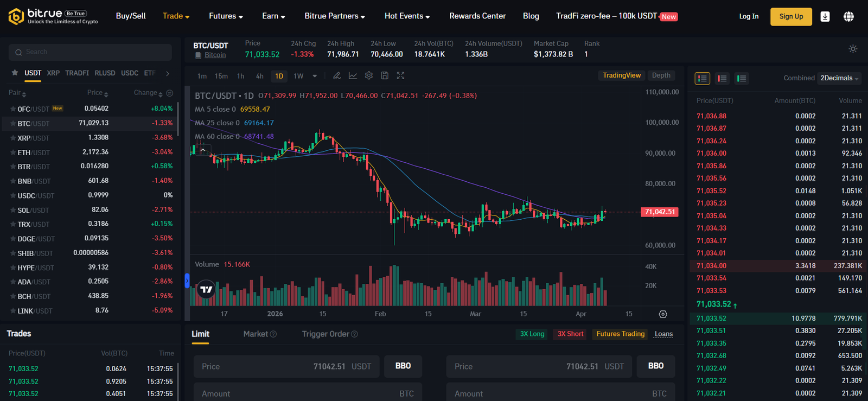Image resolution: width=868 pixels, height=401 pixels.
Task: Click the buy Amount BTC field
Action: tap(308, 393)
